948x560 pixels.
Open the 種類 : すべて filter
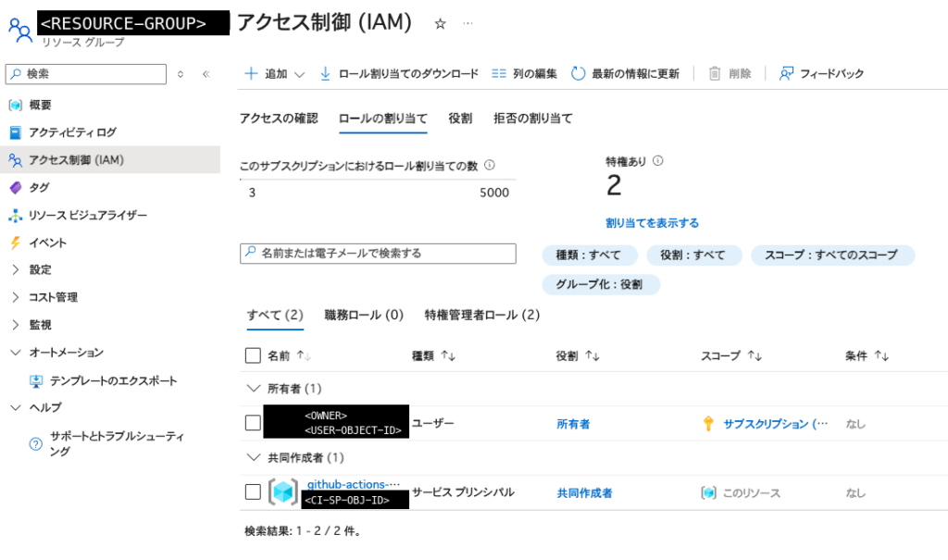(590, 255)
